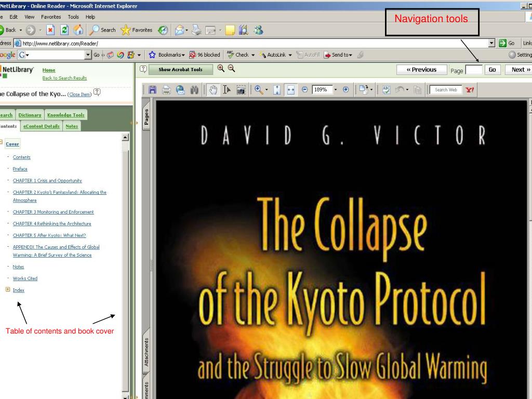This screenshot has height=399, width=532.
Task: Click the Next » page button
Action: [520, 70]
